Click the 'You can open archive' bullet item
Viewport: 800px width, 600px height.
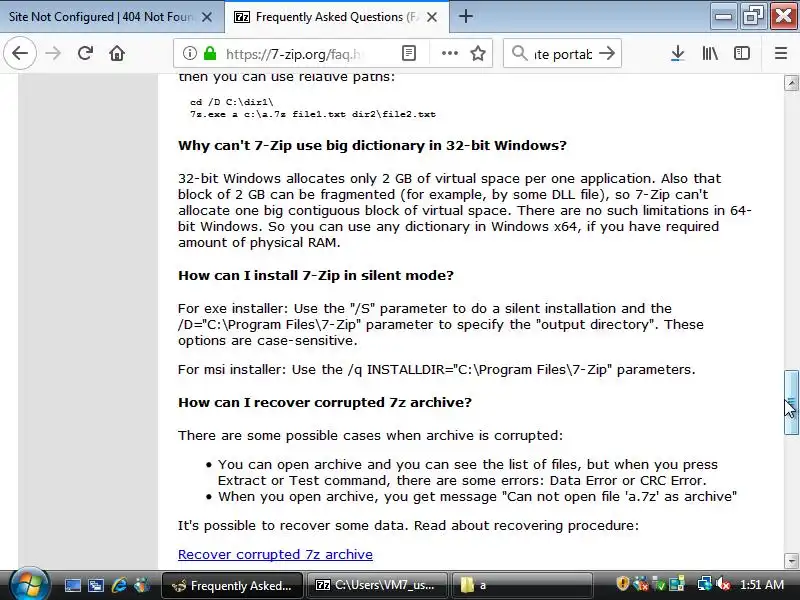click(468, 472)
